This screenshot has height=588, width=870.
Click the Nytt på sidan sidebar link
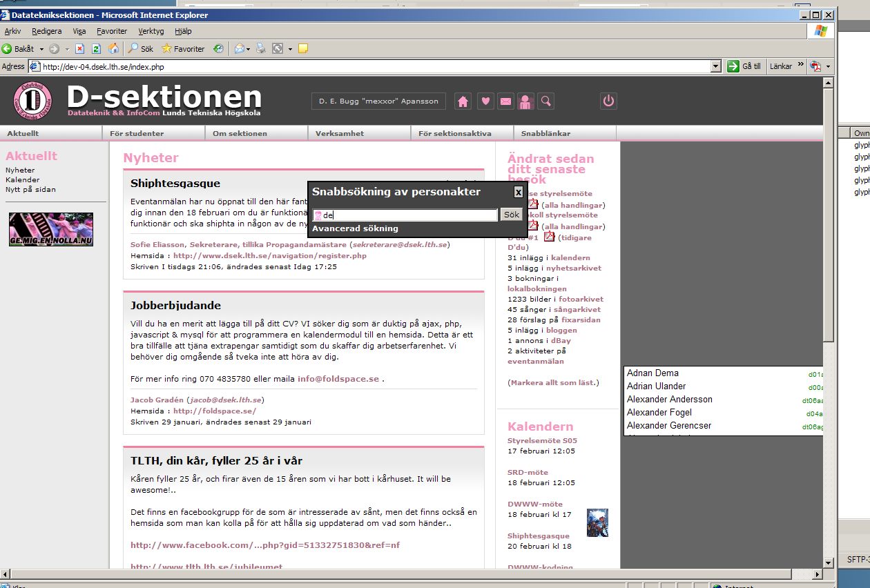coord(30,189)
